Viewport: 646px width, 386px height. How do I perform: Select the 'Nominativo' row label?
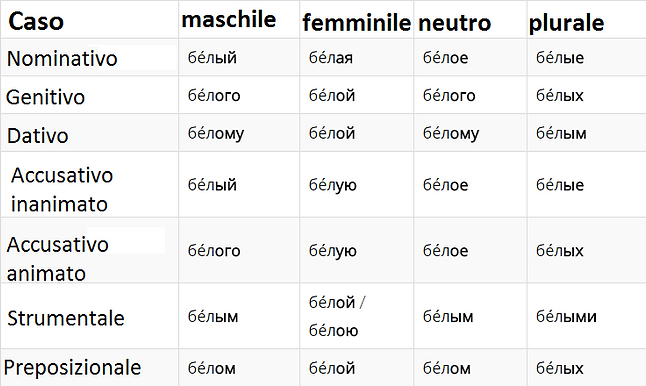coord(62,58)
